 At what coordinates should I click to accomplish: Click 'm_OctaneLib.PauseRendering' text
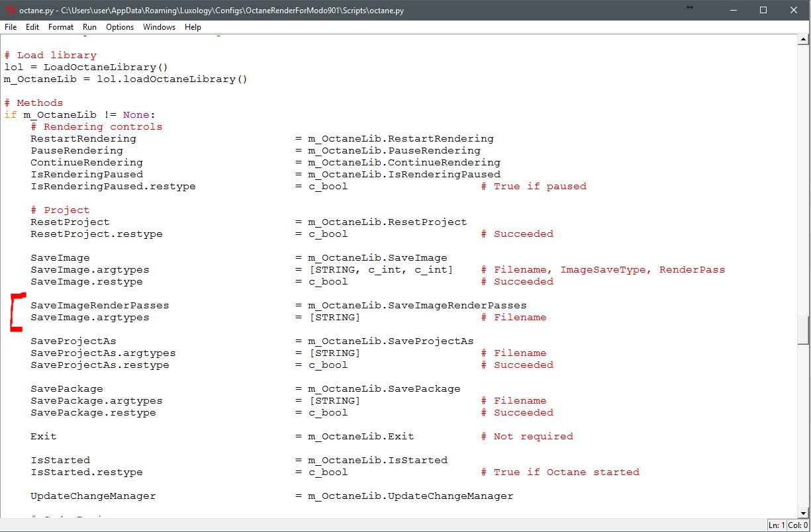pyautogui.click(x=395, y=151)
